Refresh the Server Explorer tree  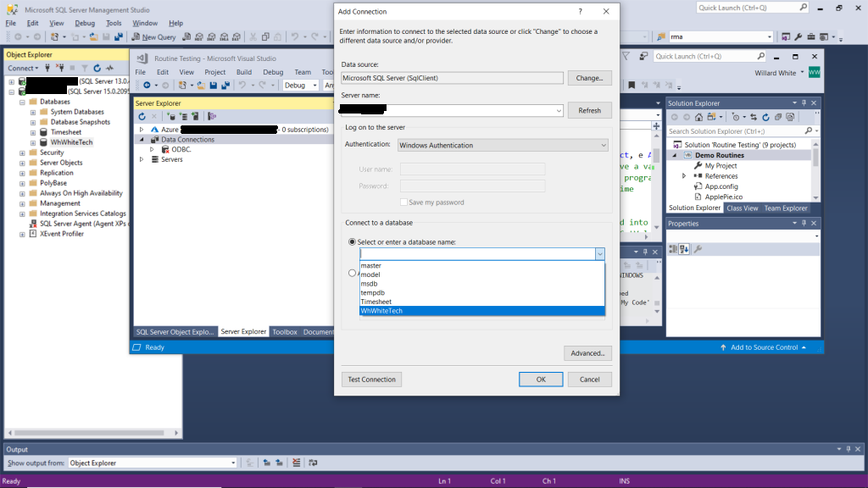(x=141, y=116)
